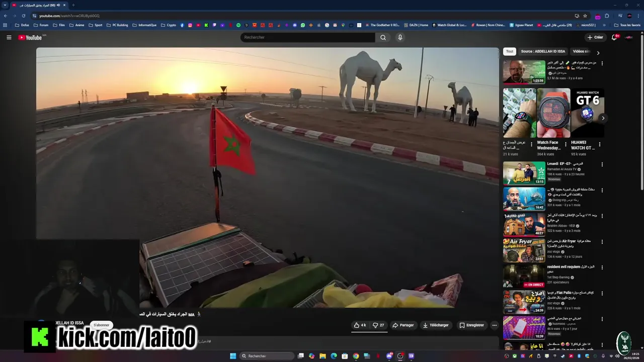Open options for the Fiat Palio video
This screenshot has width=644, height=362.
602,293
